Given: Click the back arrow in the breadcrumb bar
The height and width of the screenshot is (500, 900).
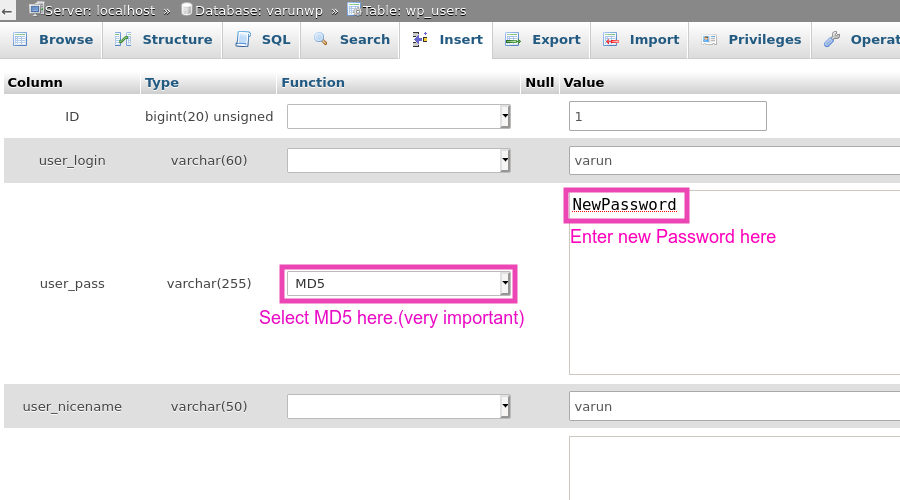Looking at the screenshot, I should 7,10.
